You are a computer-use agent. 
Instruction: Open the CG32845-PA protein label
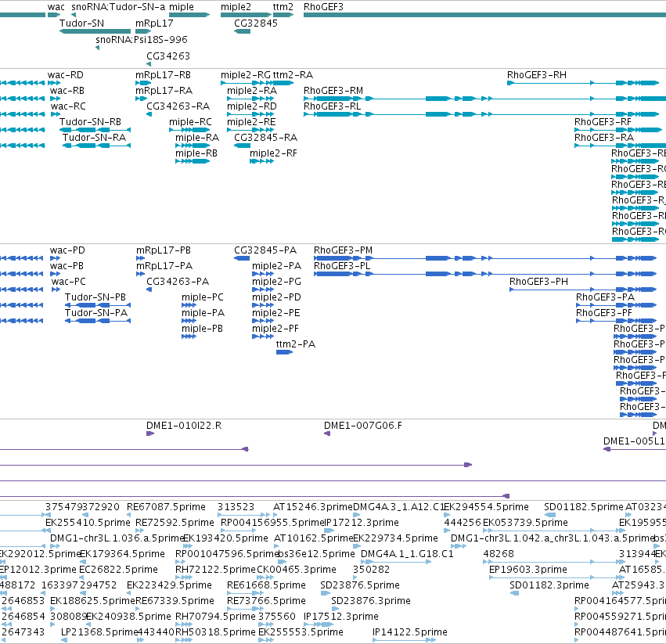pos(265,250)
